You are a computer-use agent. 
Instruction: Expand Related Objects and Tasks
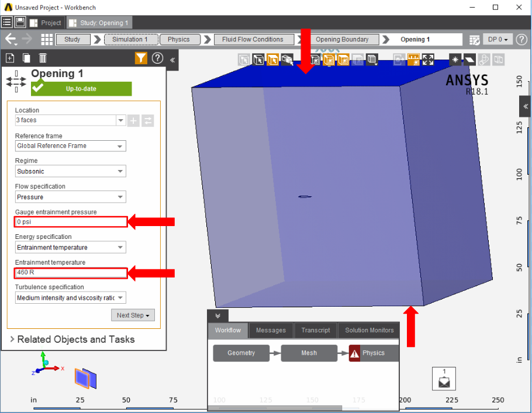coord(73,339)
